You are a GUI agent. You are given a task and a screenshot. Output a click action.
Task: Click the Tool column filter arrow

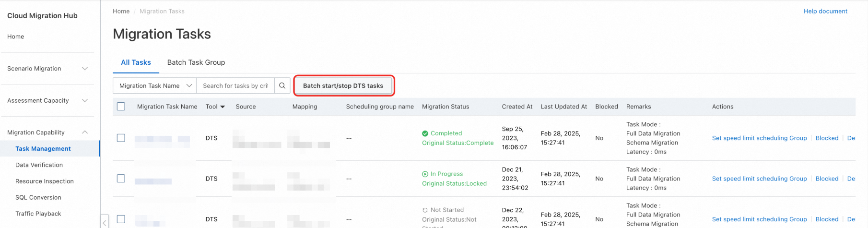pos(223,107)
